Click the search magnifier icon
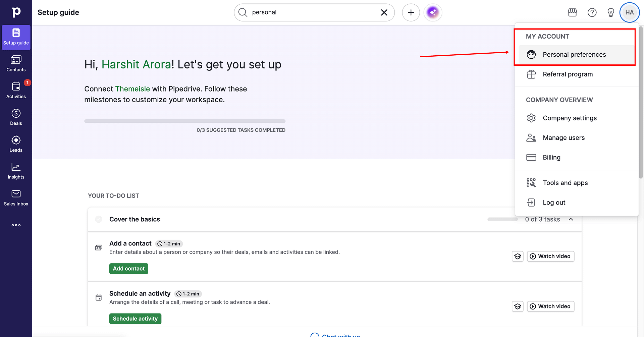Screen dimensions: 644x337 click(x=243, y=12)
